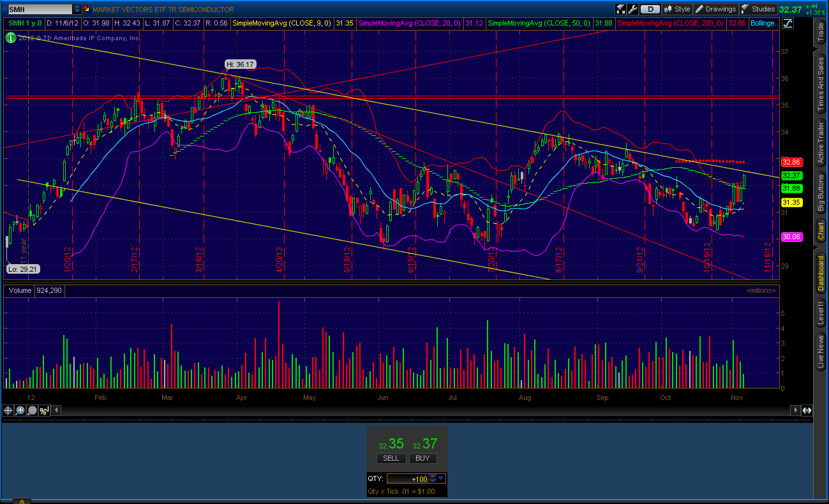Open the SMH symbol dropdown
829x504 pixels.
coord(78,9)
